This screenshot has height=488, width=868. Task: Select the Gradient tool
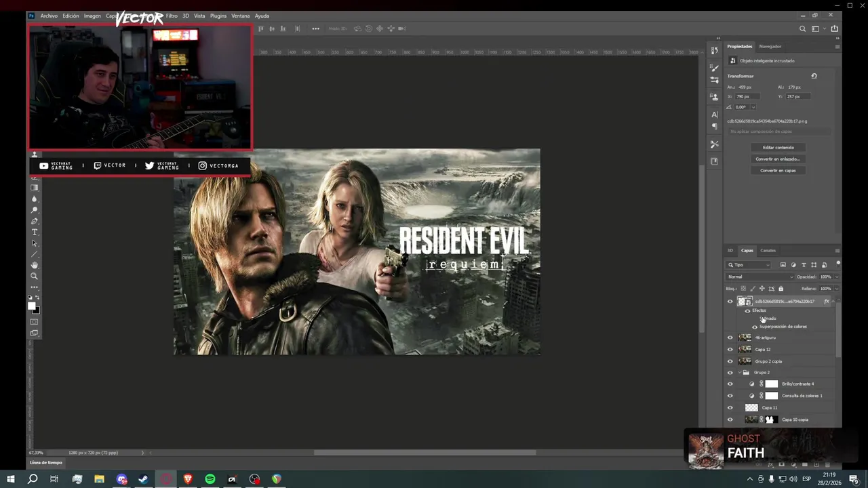click(x=35, y=188)
